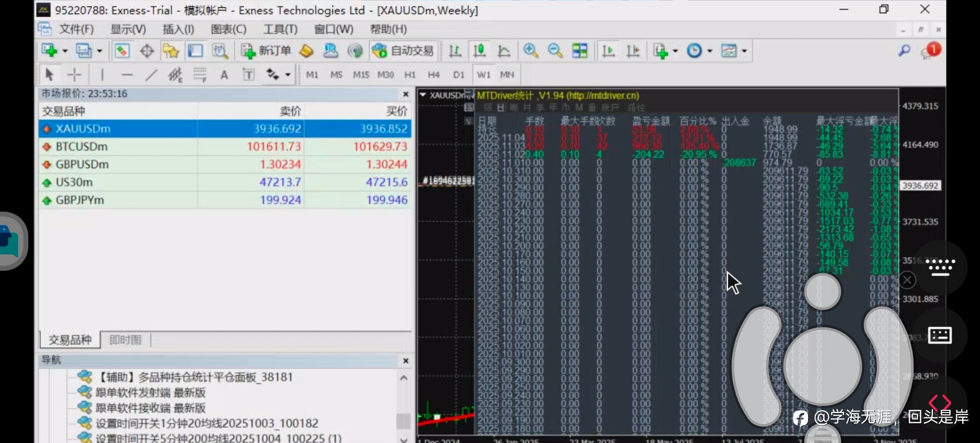Switch to the 即时图 tab

tap(125, 340)
